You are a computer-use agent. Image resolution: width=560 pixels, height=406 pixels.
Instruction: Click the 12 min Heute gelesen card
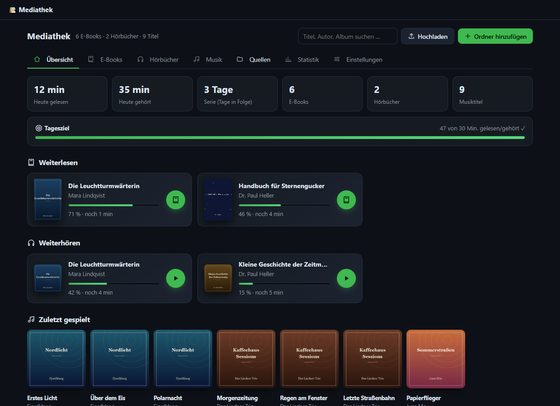(x=67, y=94)
